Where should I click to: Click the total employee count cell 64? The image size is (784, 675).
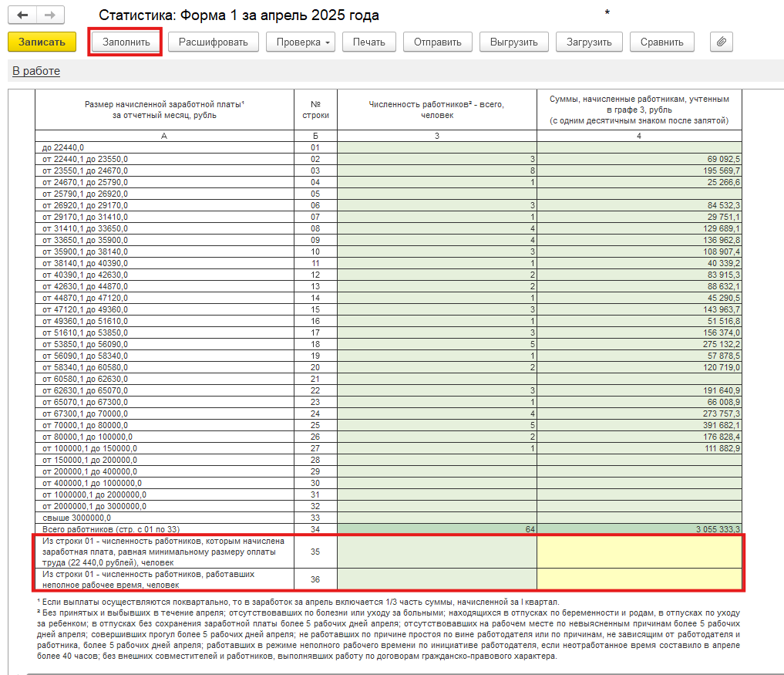437,529
